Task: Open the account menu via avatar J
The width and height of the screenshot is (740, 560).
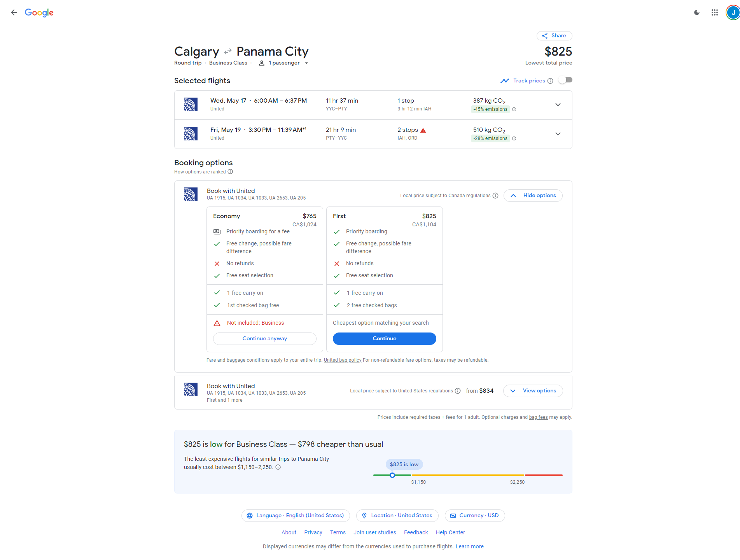Action: pos(733,12)
